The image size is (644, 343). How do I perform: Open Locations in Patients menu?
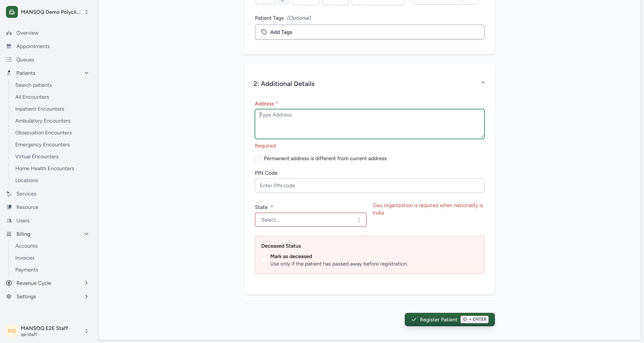tap(27, 180)
